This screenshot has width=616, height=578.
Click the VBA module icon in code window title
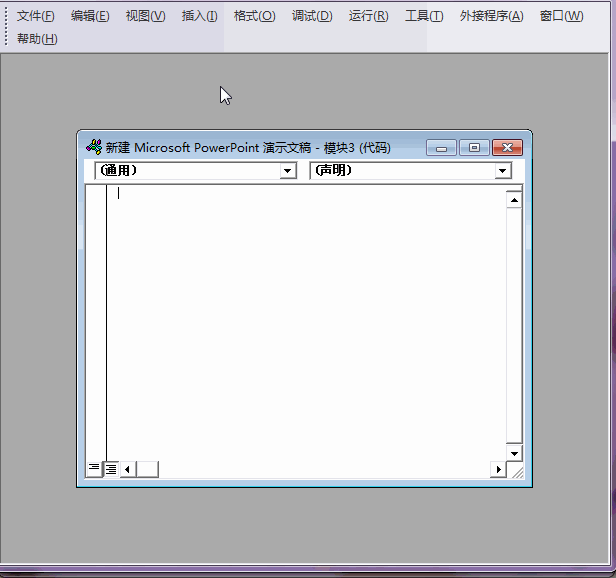pyautogui.click(x=94, y=147)
